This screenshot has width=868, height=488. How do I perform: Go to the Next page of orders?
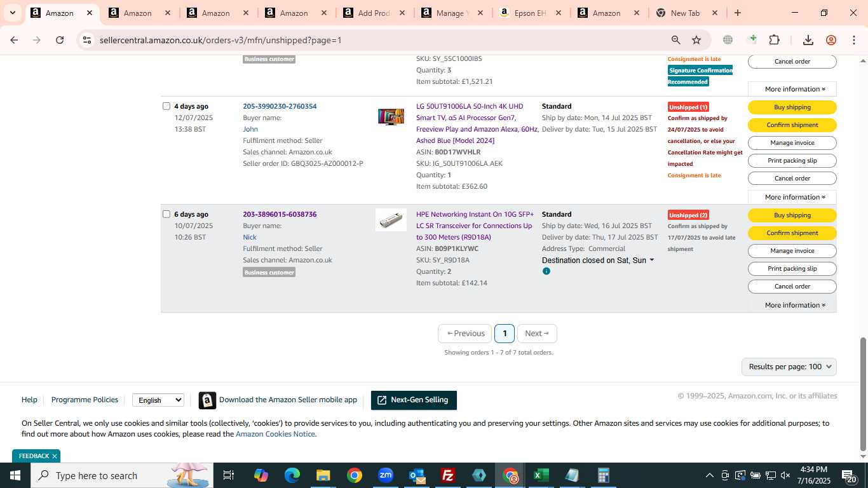coord(537,334)
